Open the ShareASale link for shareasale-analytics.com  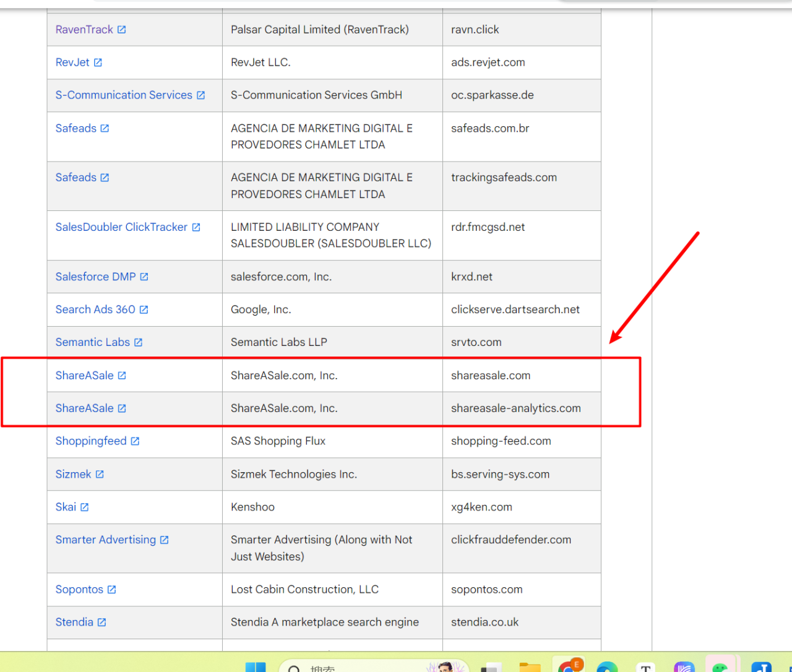click(84, 408)
